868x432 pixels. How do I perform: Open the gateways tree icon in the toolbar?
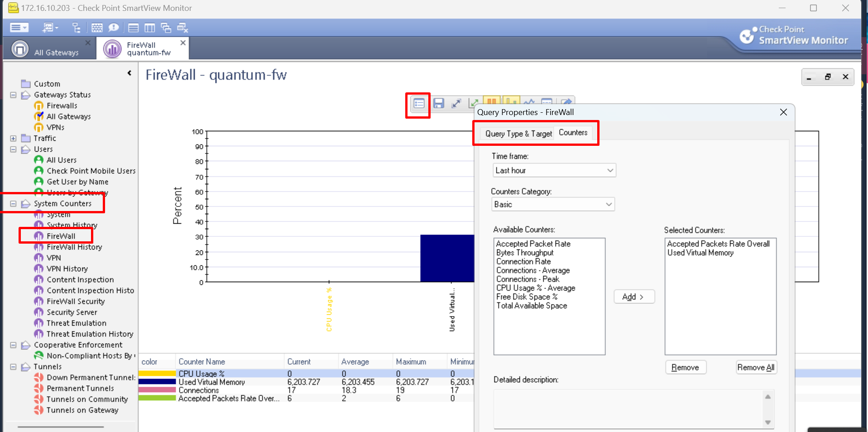tap(76, 28)
